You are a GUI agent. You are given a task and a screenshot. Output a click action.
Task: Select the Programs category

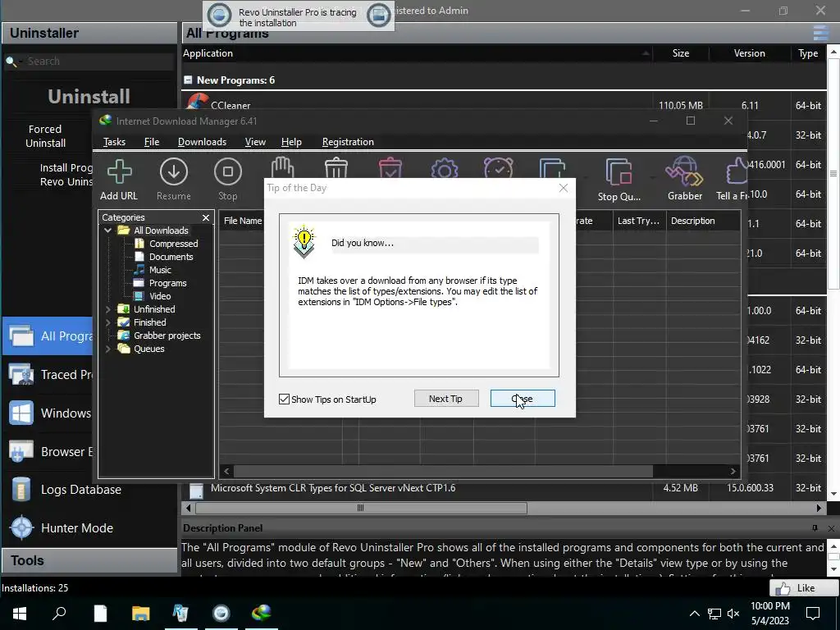167,283
